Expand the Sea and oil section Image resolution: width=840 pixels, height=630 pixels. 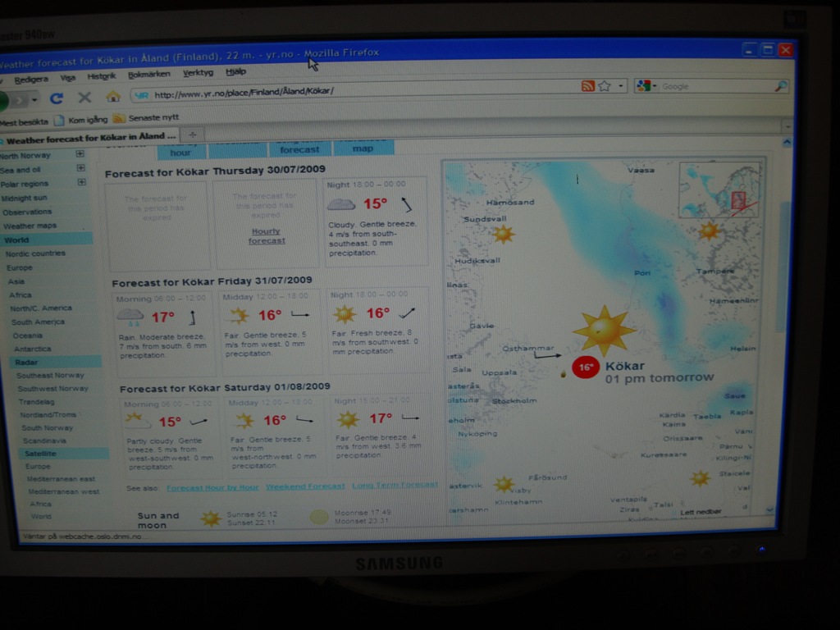coord(80,168)
